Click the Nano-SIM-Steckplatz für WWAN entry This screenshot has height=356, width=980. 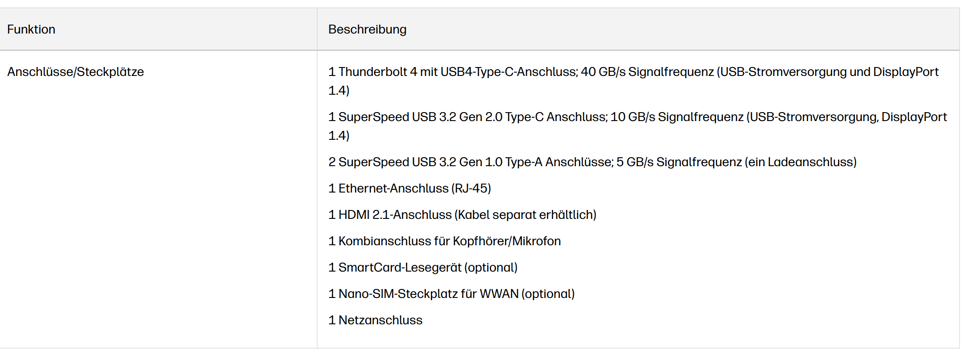tap(451, 294)
